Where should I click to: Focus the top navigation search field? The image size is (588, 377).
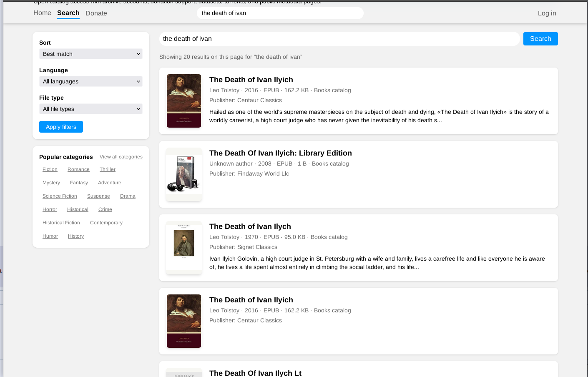(280, 13)
